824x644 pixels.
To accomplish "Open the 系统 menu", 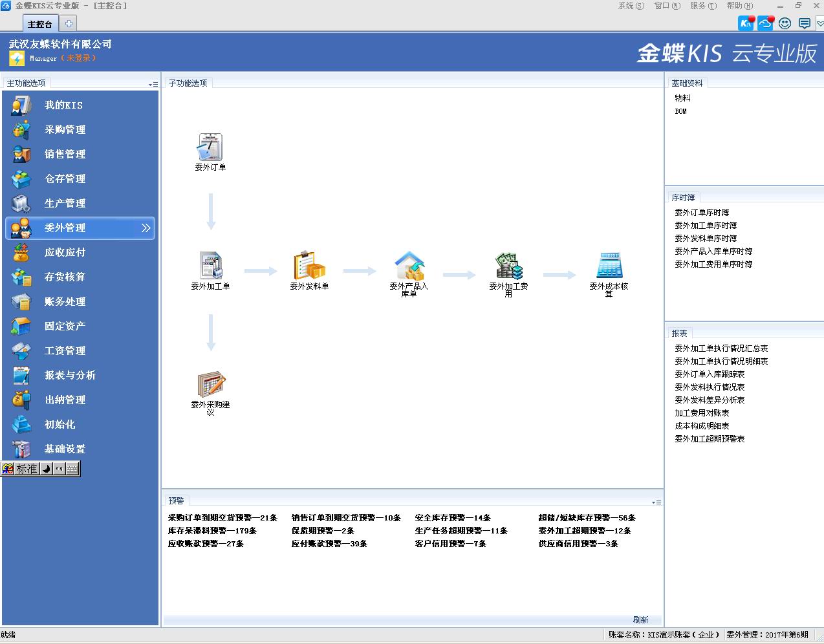I will click(x=631, y=6).
